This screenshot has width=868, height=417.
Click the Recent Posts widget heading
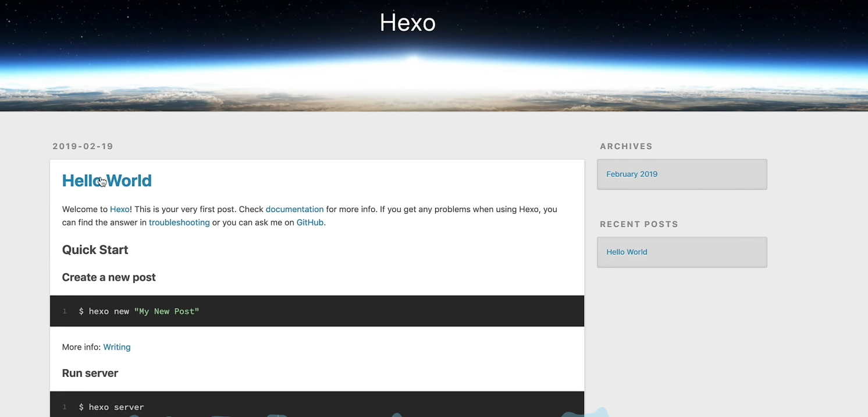639,224
